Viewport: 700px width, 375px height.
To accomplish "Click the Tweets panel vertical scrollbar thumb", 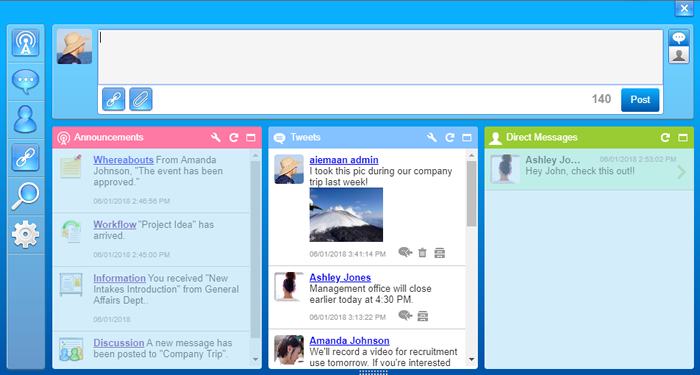I will pos(471,194).
